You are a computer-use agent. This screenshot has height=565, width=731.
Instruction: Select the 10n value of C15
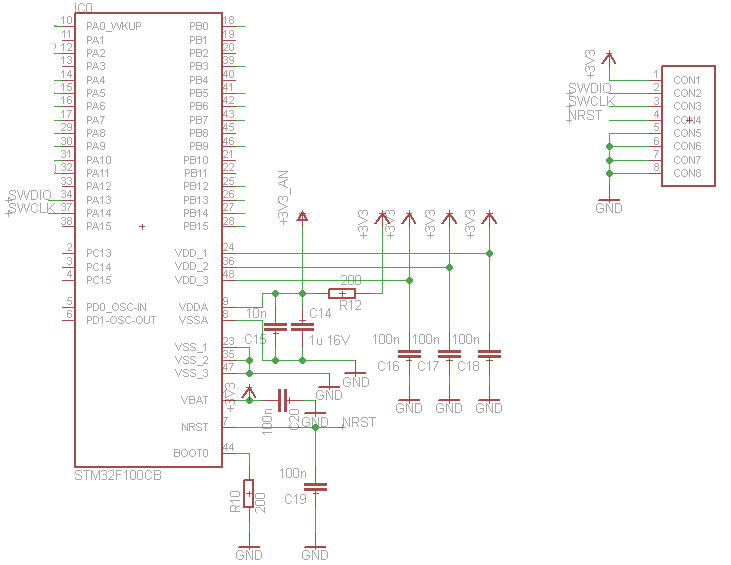point(256,313)
